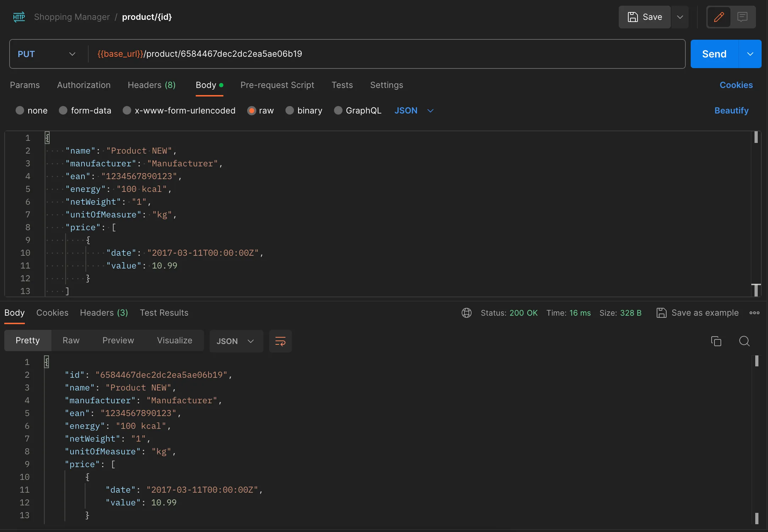This screenshot has width=768, height=532.
Task: Switch to the Params tab
Action: 25,85
